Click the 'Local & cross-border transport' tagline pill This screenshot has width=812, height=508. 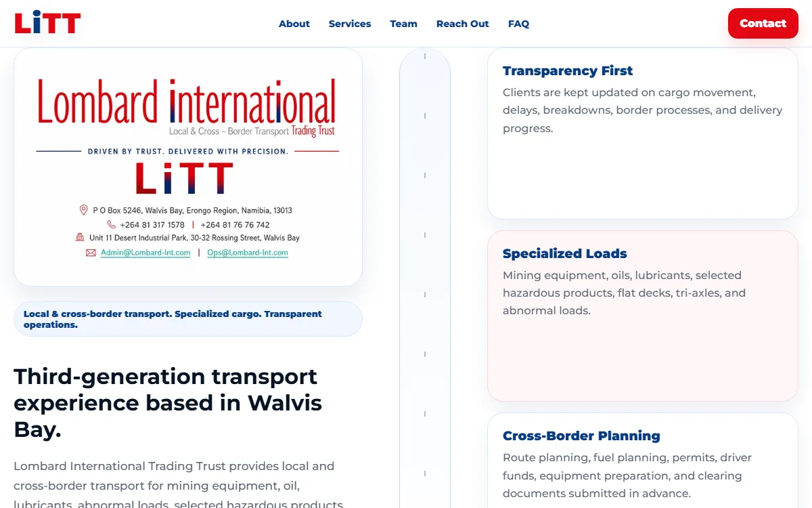tap(188, 319)
